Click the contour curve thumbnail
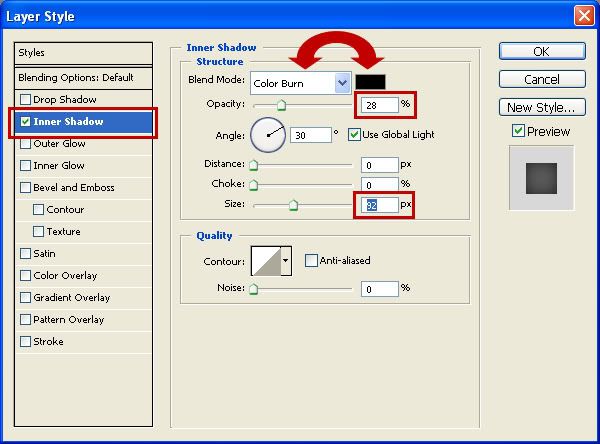The image size is (600, 444). (x=266, y=261)
